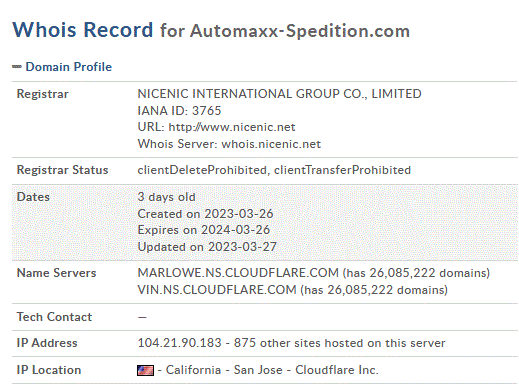Click 'Expires on 2024-03-26' date
Viewport: 519px width, 391px height.
pyautogui.click(x=204, y=230)
